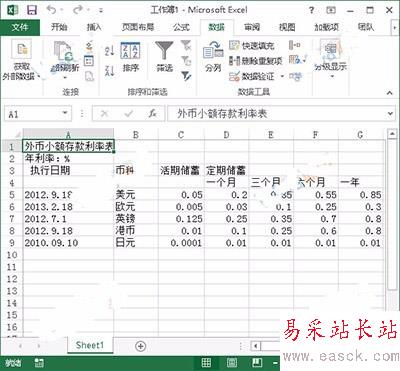
Task: Click 分列 text to columns
Action: (x=213, y=57)
